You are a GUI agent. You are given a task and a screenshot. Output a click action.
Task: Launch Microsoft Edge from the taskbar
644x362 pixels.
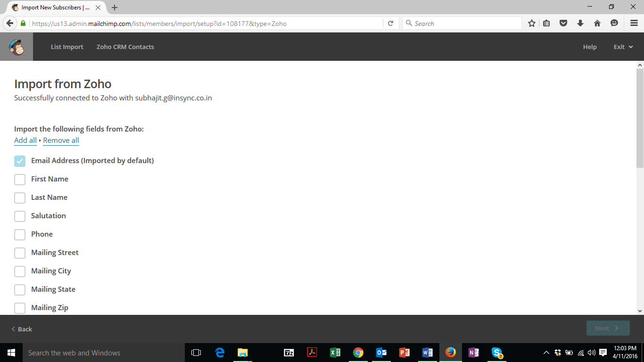pos(220,353)
